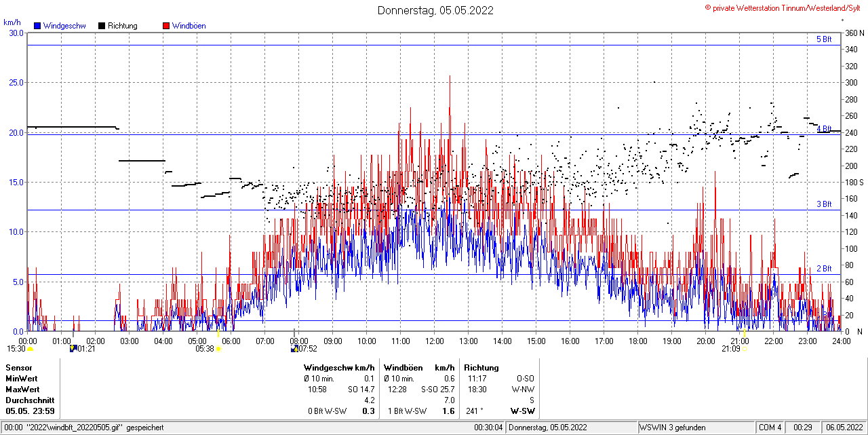Click the sunrise icon beside 05:38
Image resolution: width=868 pixels, height=435 pixels.
point(218,349)
